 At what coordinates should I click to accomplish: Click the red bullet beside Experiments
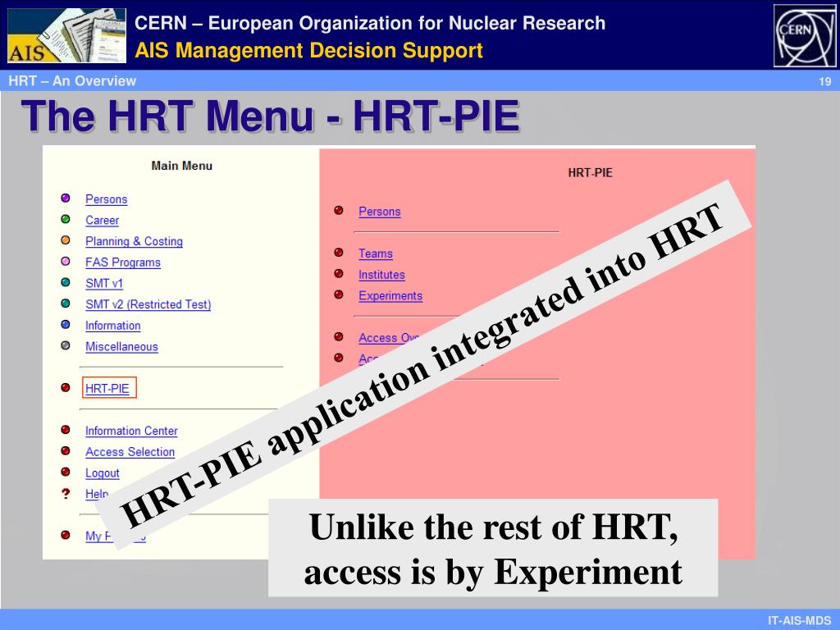point(339,294)
